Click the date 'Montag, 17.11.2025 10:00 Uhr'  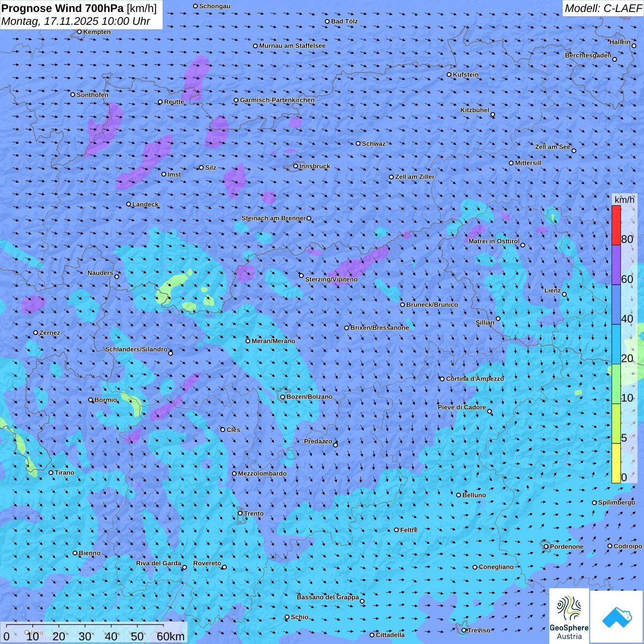(x=76, y=21)
